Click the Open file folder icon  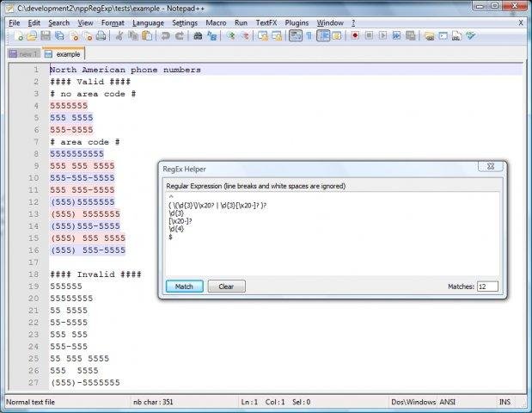pyautogui.click(x=32, y=35)
